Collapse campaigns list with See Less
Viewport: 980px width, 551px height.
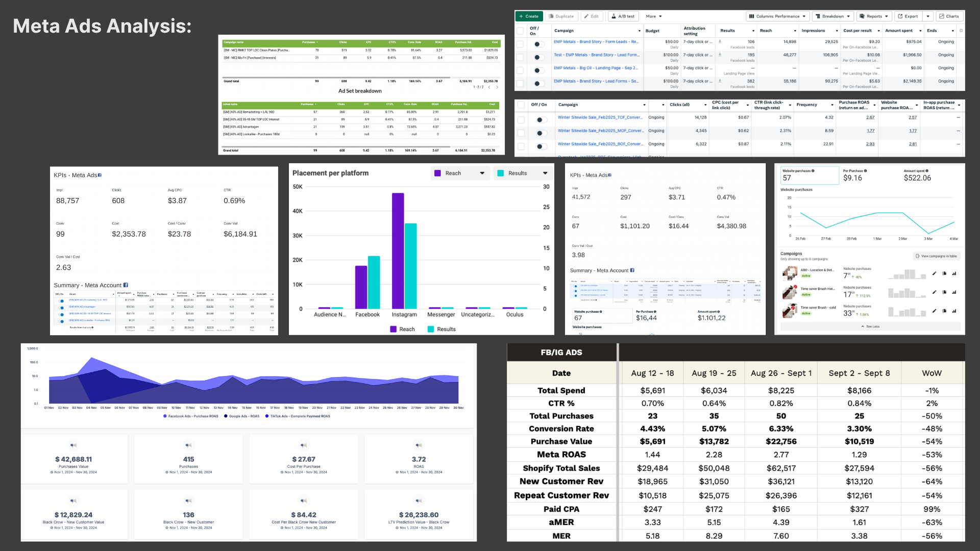870,327
